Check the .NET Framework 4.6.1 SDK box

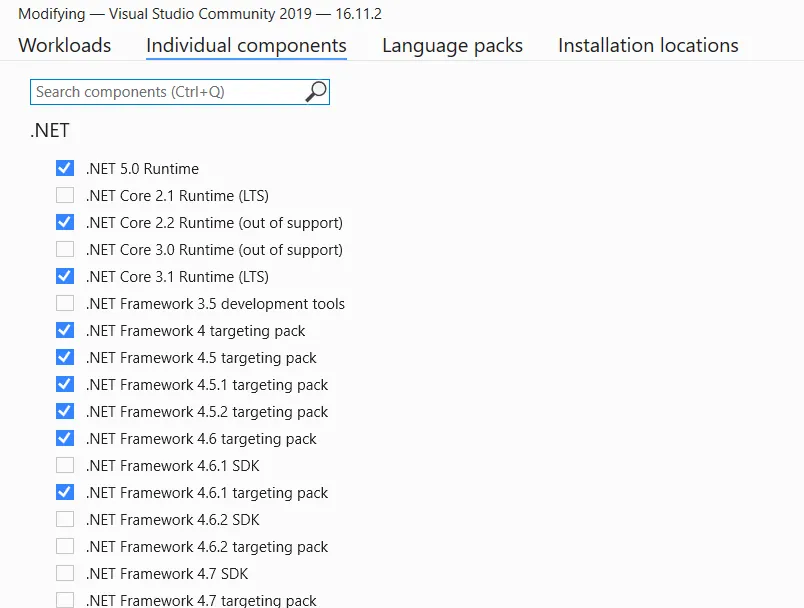(x=65, y=465)
